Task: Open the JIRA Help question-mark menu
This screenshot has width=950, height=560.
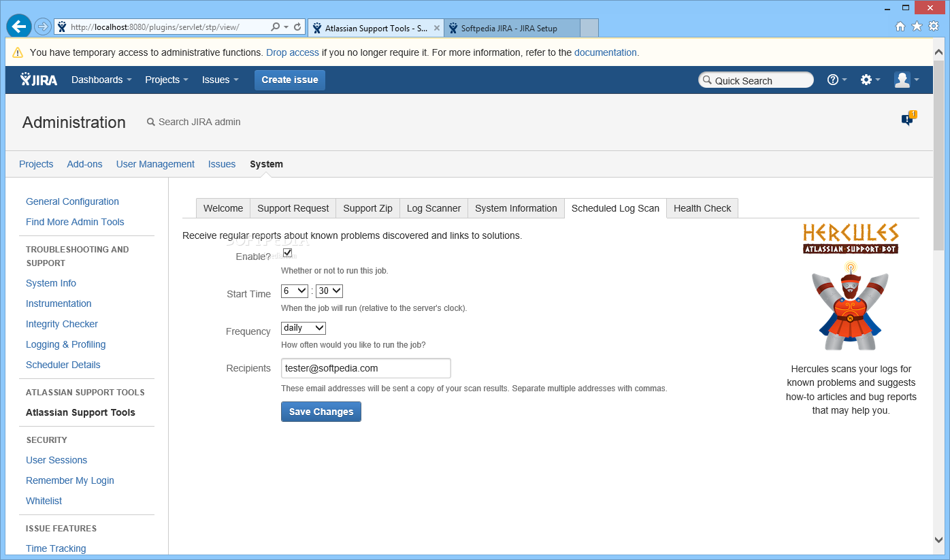Action: click(x=837, y=80)
